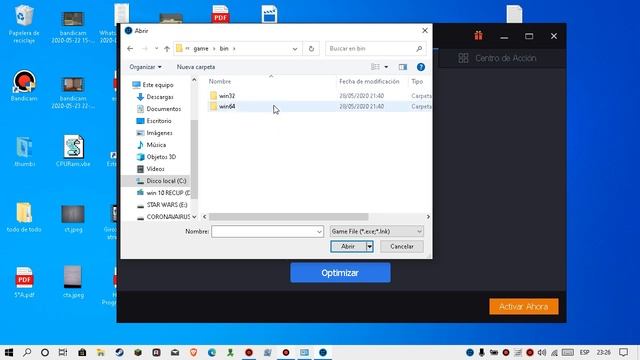Sort by Fecha de modificación column
The width and height of the screenshot is (640, 360).
[x=369, y=82]
